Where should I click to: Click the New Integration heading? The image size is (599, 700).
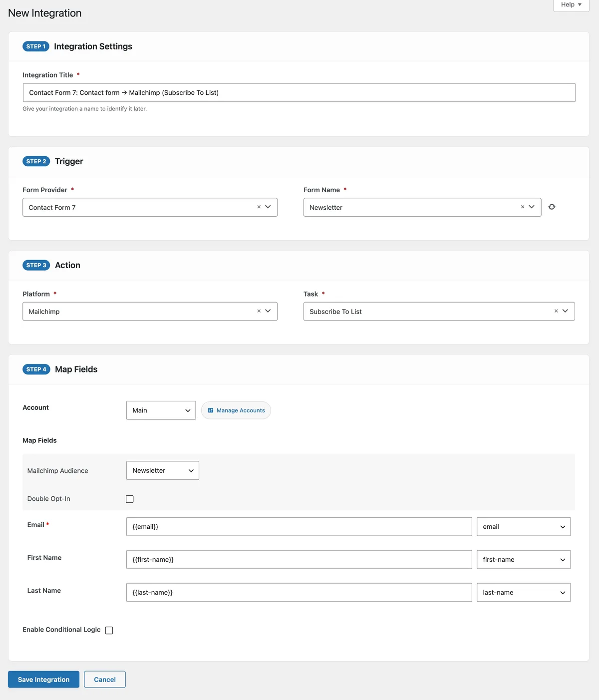pyautogui.click(x=45, y=13)
